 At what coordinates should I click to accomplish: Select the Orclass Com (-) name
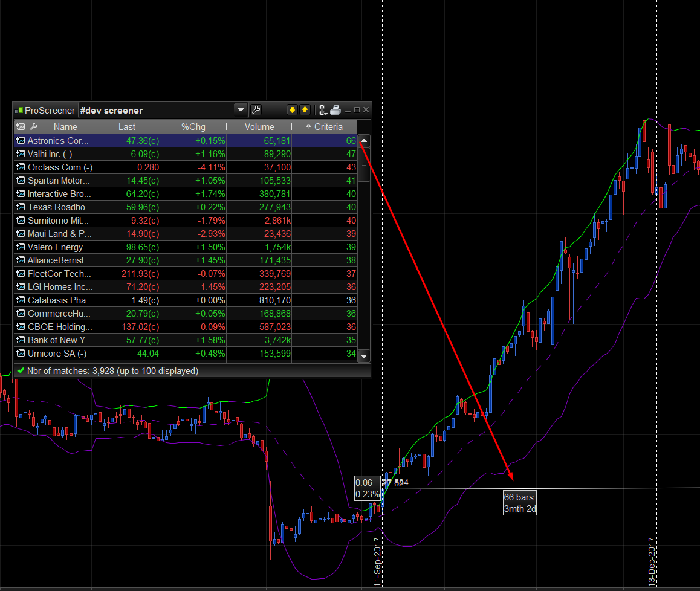pos(60,167)
